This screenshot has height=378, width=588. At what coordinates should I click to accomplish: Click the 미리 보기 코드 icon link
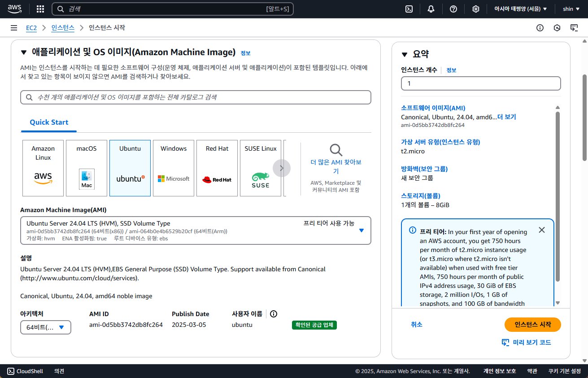pos(526,342)
